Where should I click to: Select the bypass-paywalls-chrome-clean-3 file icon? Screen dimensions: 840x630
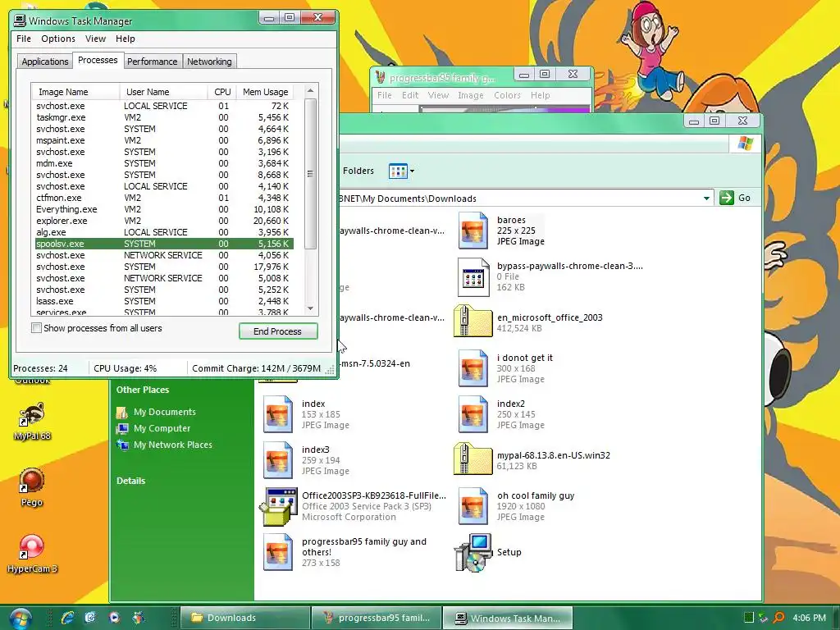473,277
